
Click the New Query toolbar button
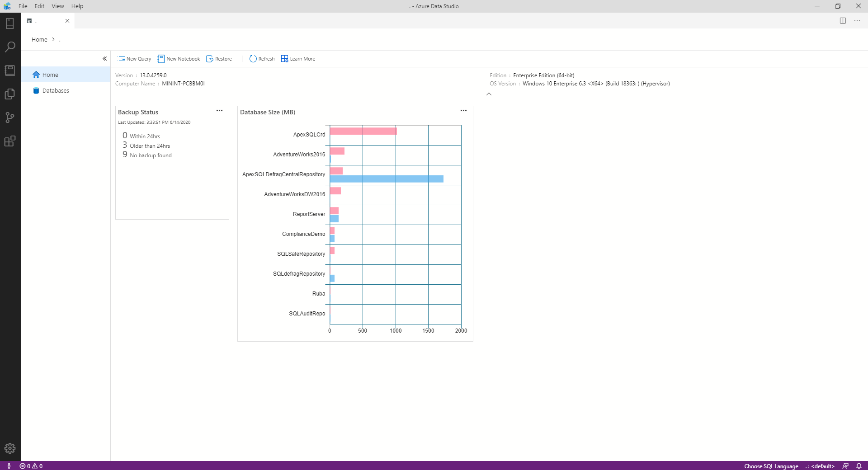pyautogui.click(x=134, y=59)
